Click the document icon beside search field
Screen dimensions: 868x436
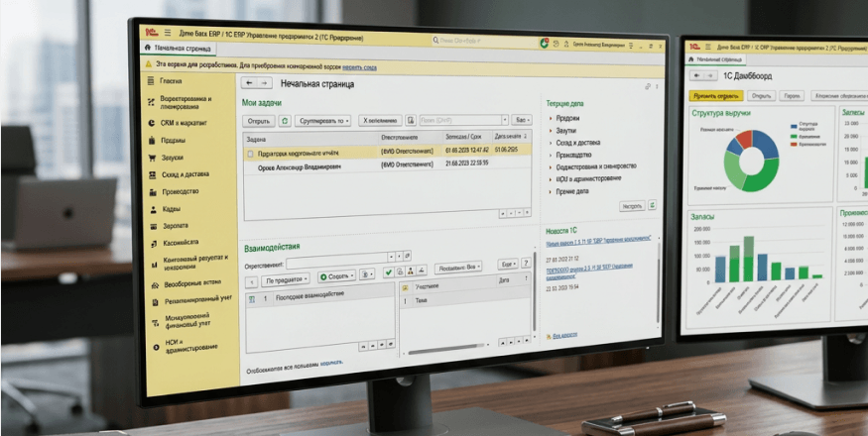(411, 120)
